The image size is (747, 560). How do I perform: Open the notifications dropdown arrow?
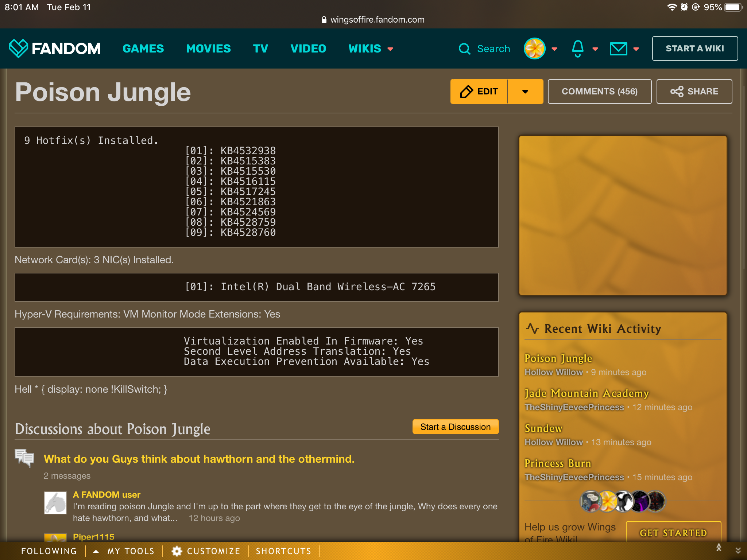pyautogui.click(x=595, y=49)
